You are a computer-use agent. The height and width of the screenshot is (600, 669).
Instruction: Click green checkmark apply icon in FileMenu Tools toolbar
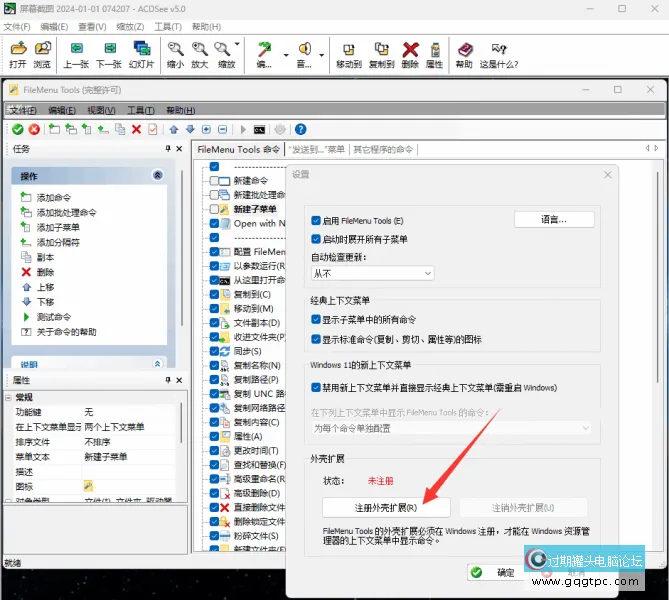click(17, 129)
